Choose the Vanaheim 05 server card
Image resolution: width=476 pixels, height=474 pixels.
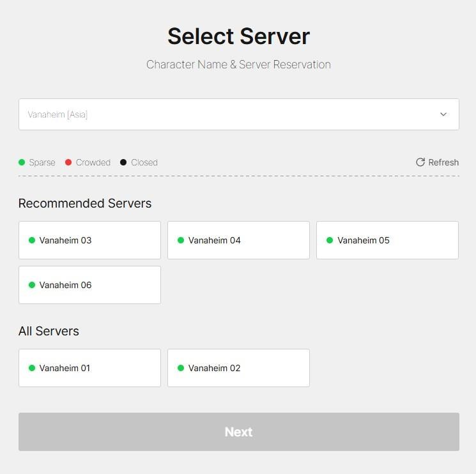(x=387, y=240)
